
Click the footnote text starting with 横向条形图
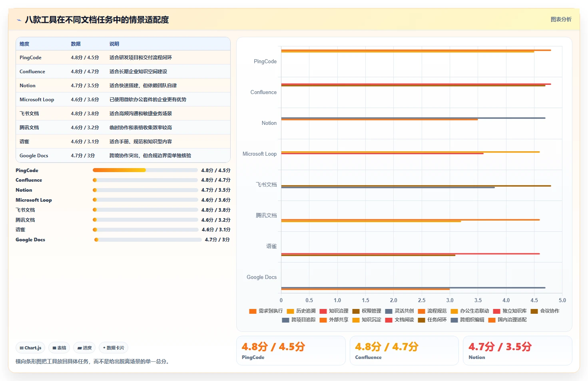coord(93,361)
